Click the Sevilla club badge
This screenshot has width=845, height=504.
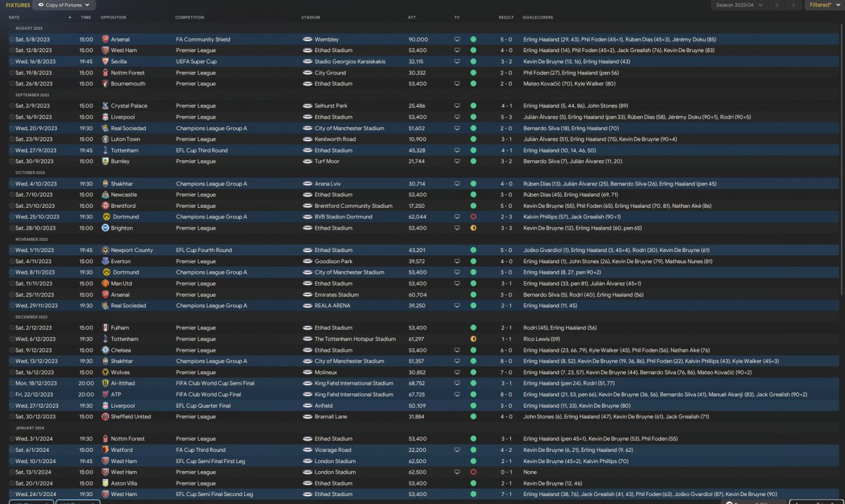tap(106, 61)
